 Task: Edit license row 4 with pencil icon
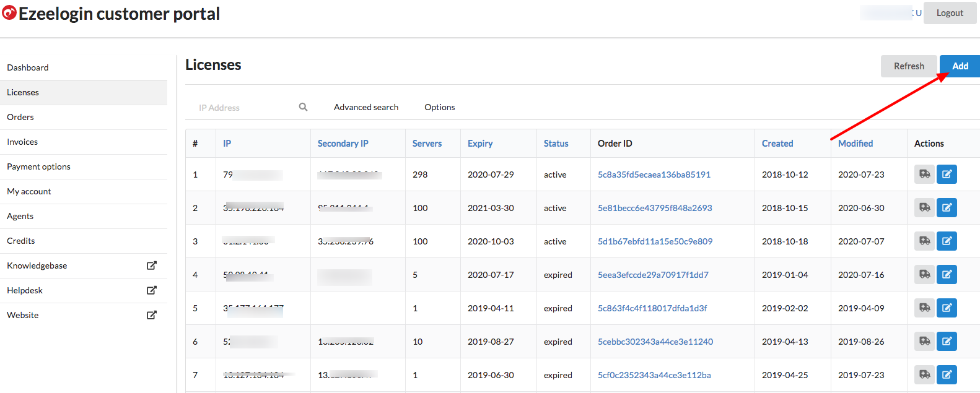point(947,275)
